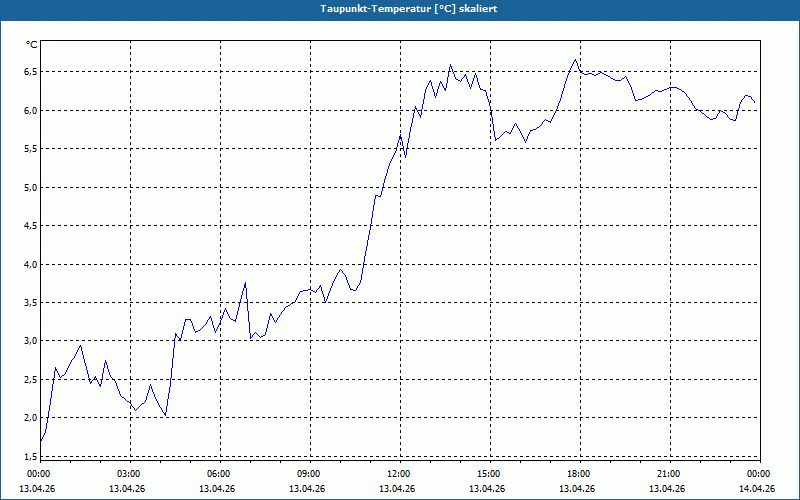
Task: Click the 5,0 y-axis label
Action: pyautogui.click(x=31, y=188)
